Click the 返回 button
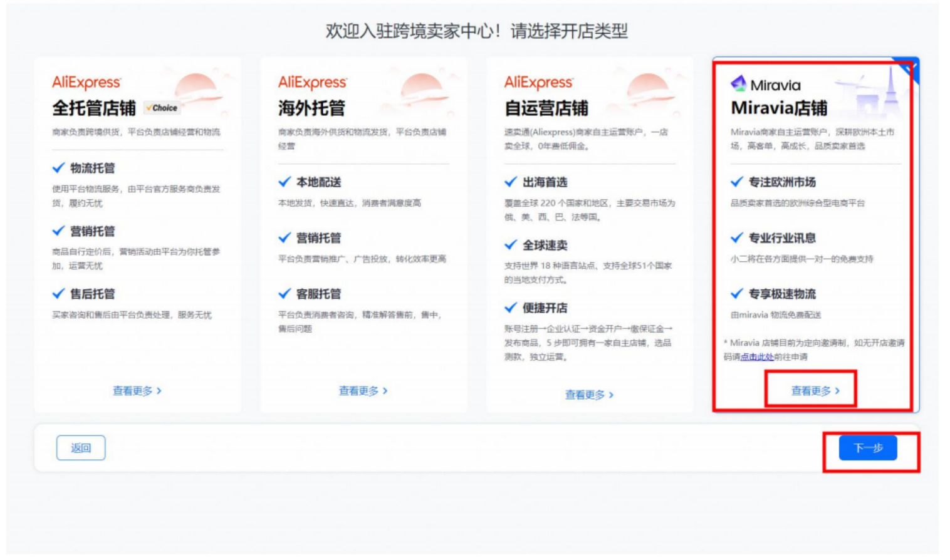Viewport: 950px width, 560px height. (81, 448)
